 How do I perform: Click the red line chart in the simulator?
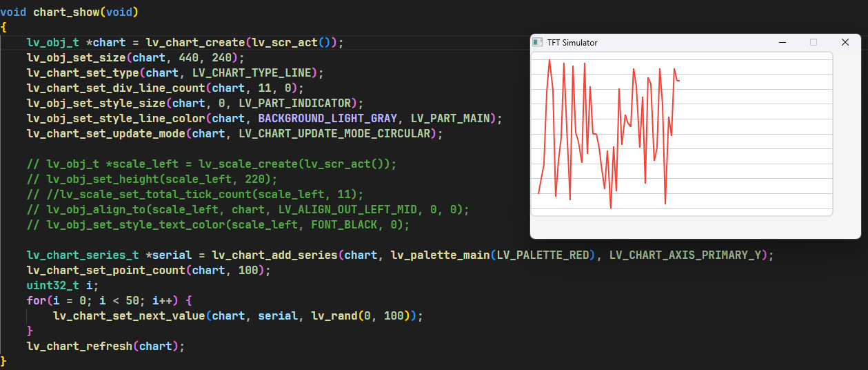pyautogui.click(x=609, y=133)
